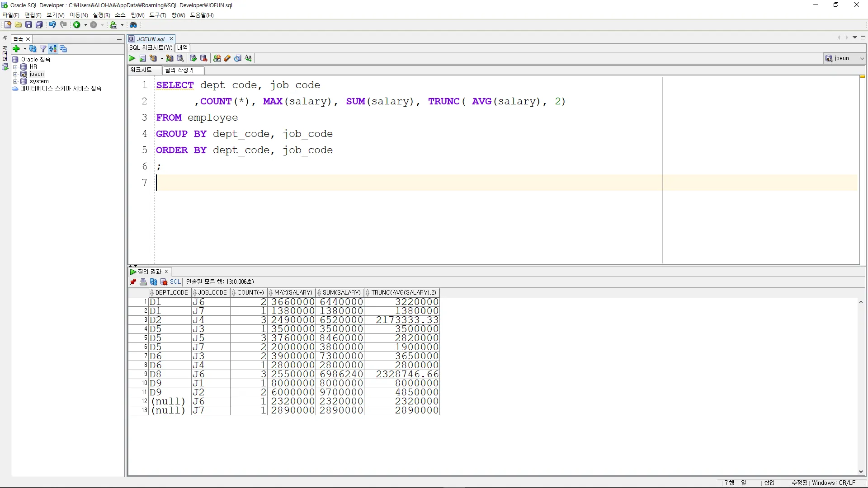868x488 pixels.
Task: Click the SQL link in result toolbar
Action: click(175, 282)
